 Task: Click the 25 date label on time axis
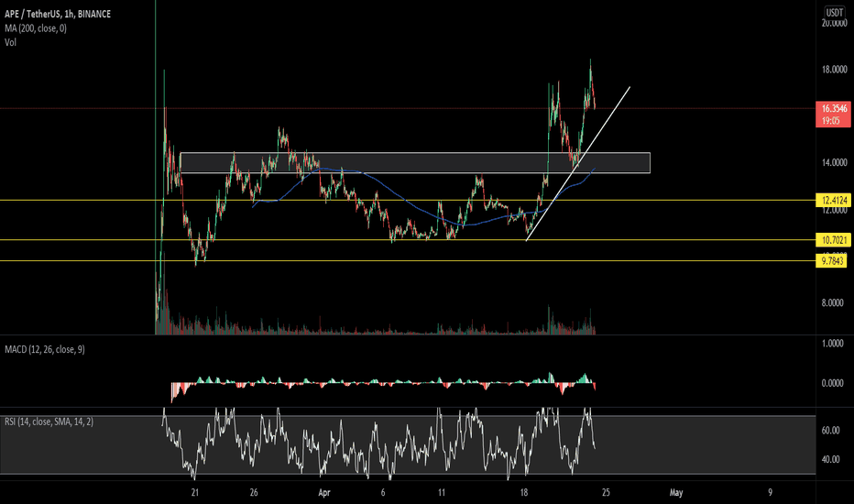click(606, 493)
